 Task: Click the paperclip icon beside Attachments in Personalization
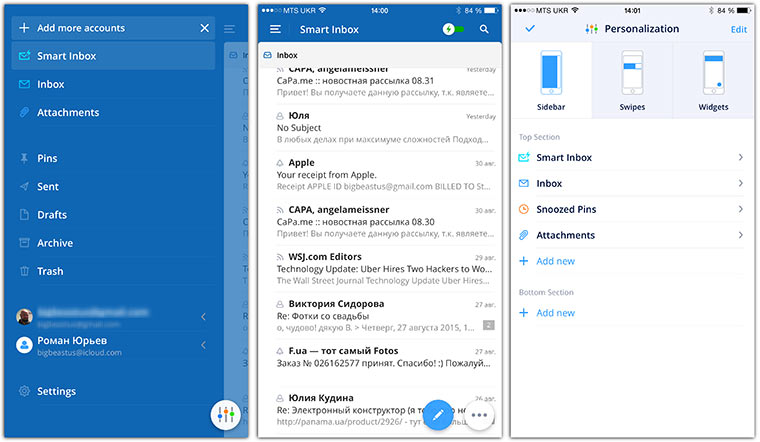(x=523, y=235)
